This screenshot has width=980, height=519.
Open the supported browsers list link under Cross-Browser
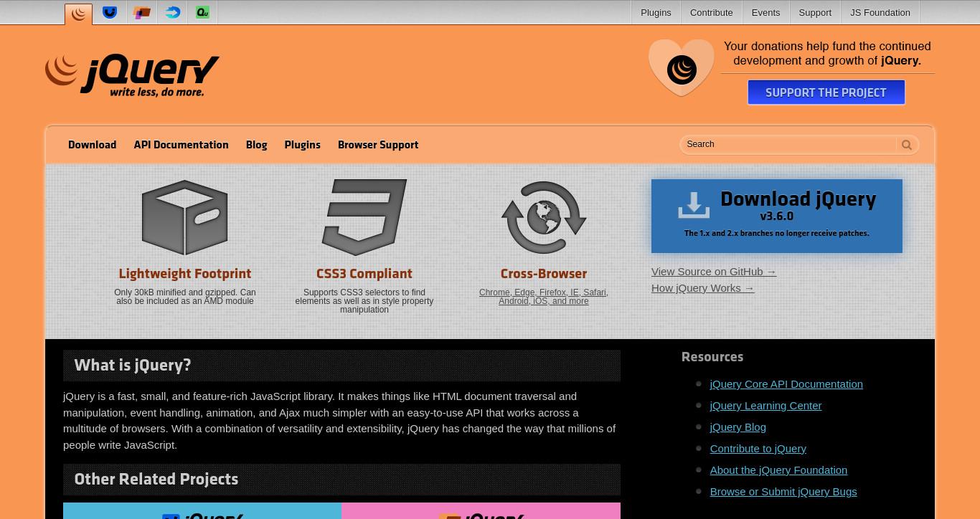pyautogui.click(x=544, y=297)
